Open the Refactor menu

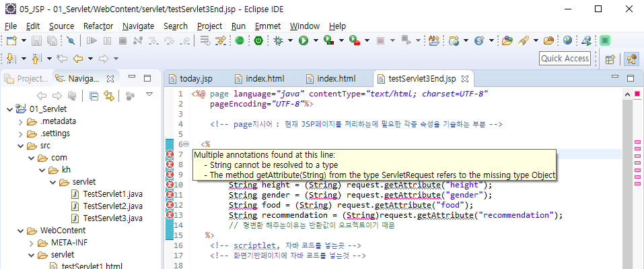click(98, 26)
